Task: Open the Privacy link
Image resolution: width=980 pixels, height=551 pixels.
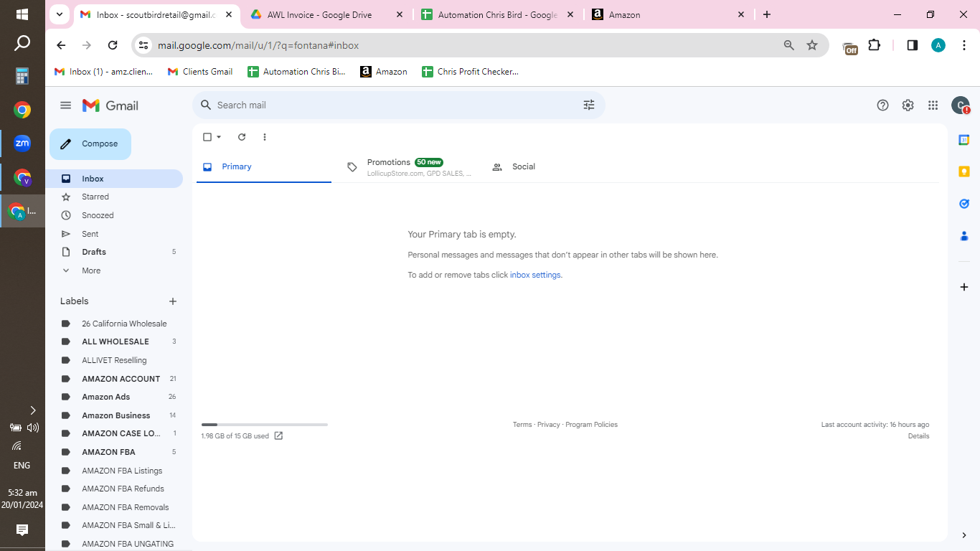Action: [549, 425]
